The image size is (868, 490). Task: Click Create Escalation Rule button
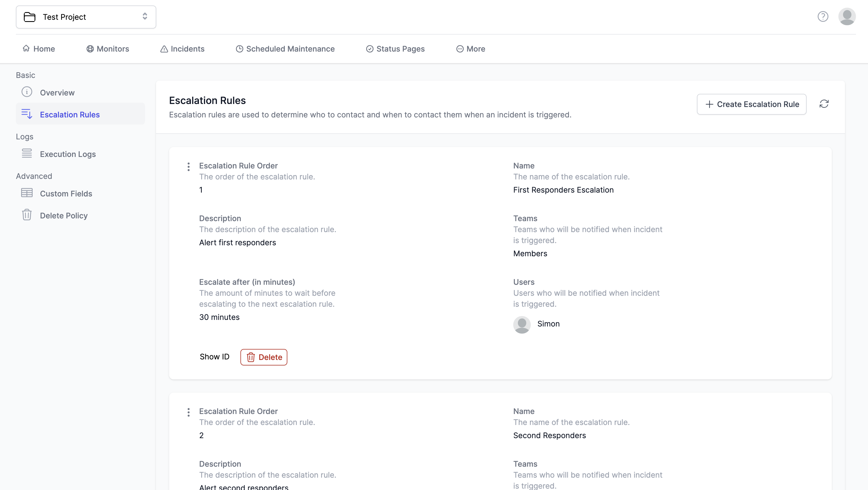tap(751, 104)
